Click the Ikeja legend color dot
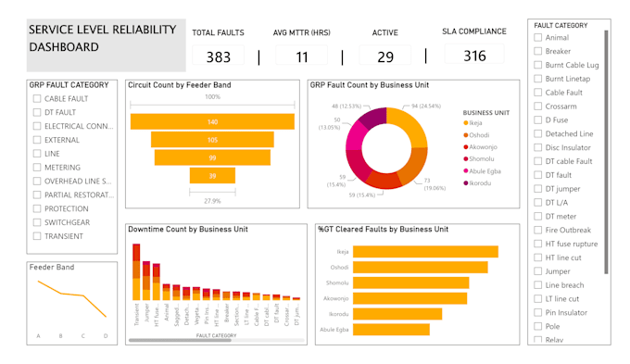The image size is (630, 364). 466,123
